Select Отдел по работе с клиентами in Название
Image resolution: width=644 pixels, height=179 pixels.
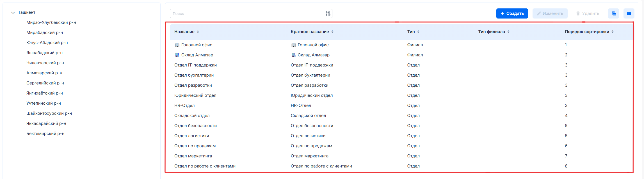(x=205, y=166)
